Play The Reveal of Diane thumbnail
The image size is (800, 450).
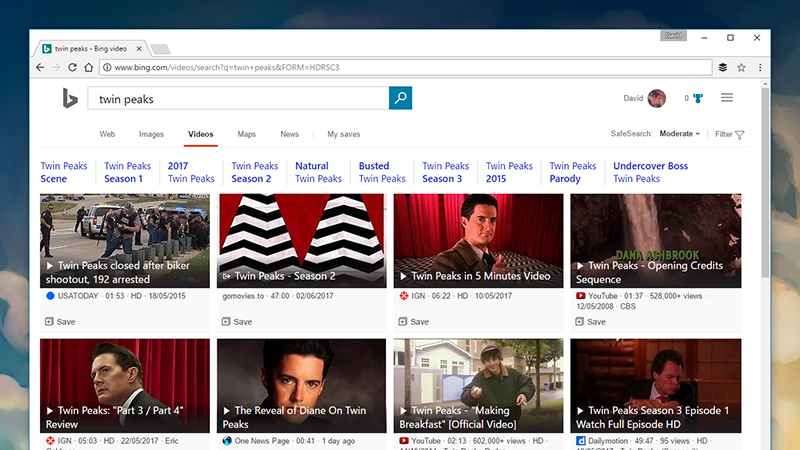(x=302, y=386)
